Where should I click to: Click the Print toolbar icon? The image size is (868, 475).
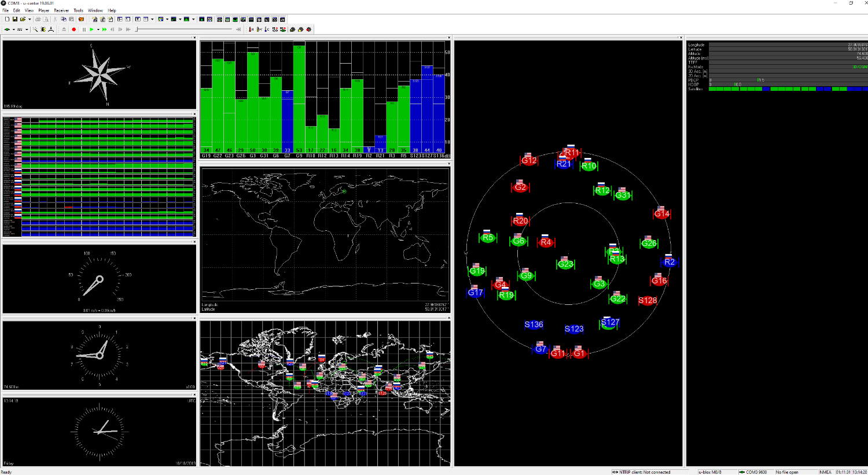(x=38, y=19)
